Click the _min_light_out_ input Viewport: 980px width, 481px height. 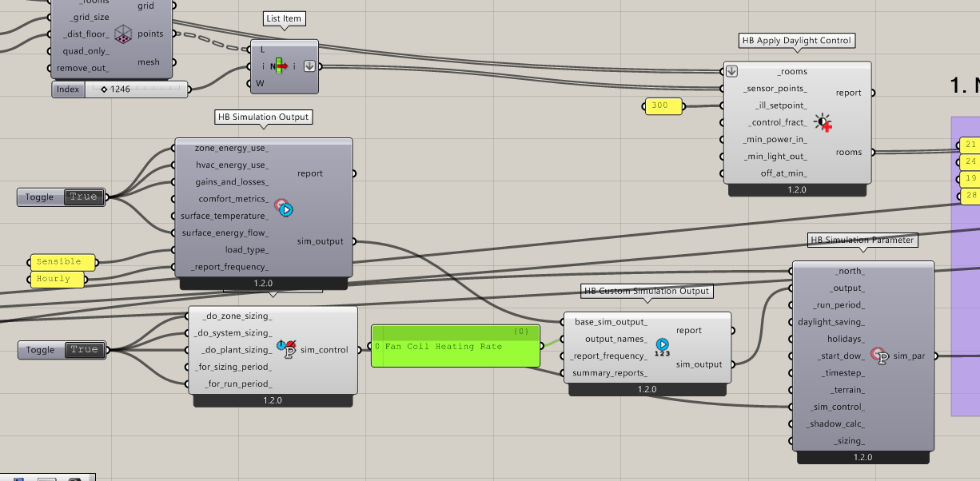tap(778, 157)
